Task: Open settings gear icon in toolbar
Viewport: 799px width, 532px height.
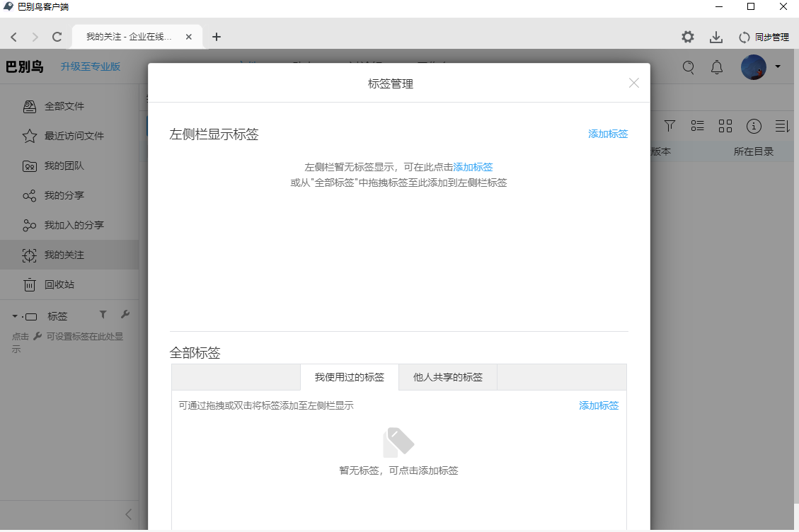Action: (688, 37)
